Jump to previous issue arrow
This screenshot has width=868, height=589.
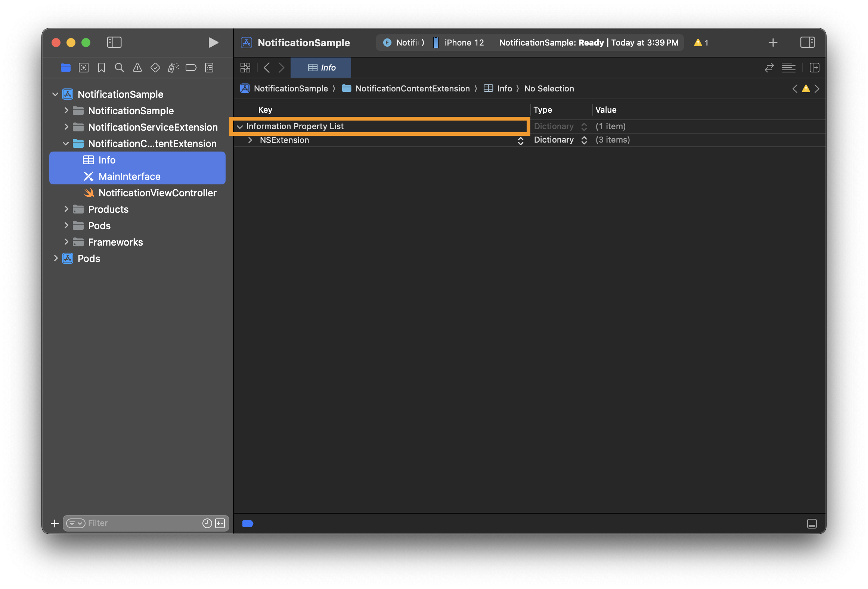[x=795, y=88]
